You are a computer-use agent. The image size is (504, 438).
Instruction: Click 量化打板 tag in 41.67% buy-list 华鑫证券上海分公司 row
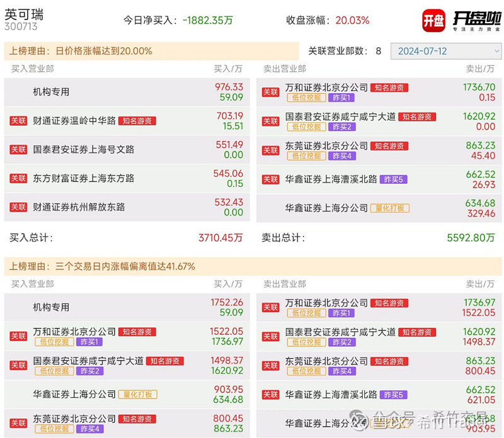pyautogui.click(x=138, y=395)
